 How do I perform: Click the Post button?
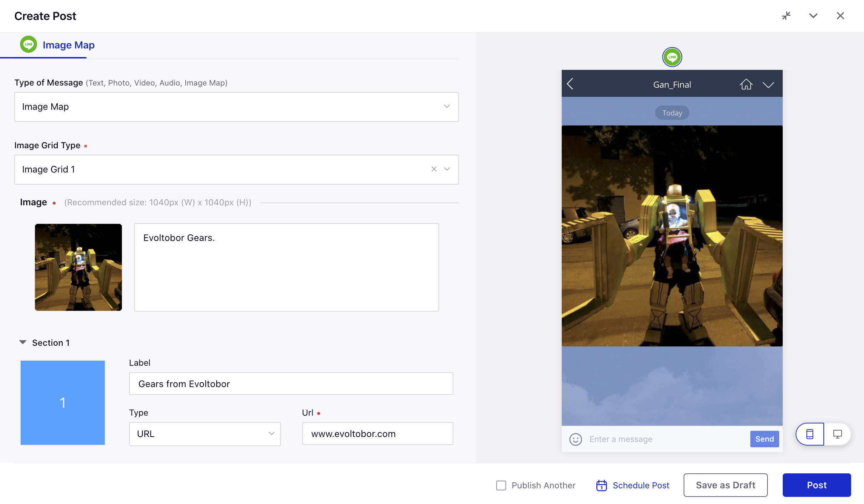[817, 485]
